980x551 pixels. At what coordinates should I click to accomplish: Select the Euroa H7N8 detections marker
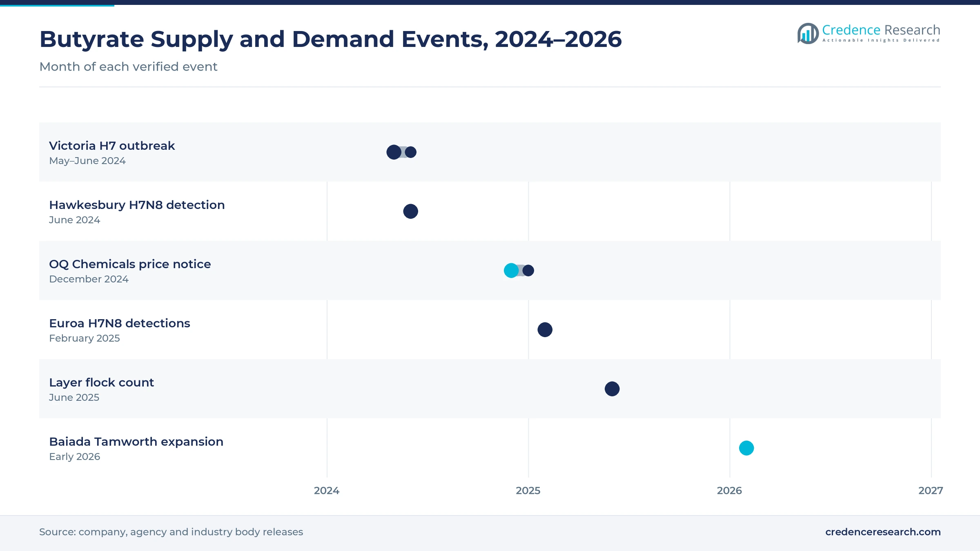click(x=545, y=330)
